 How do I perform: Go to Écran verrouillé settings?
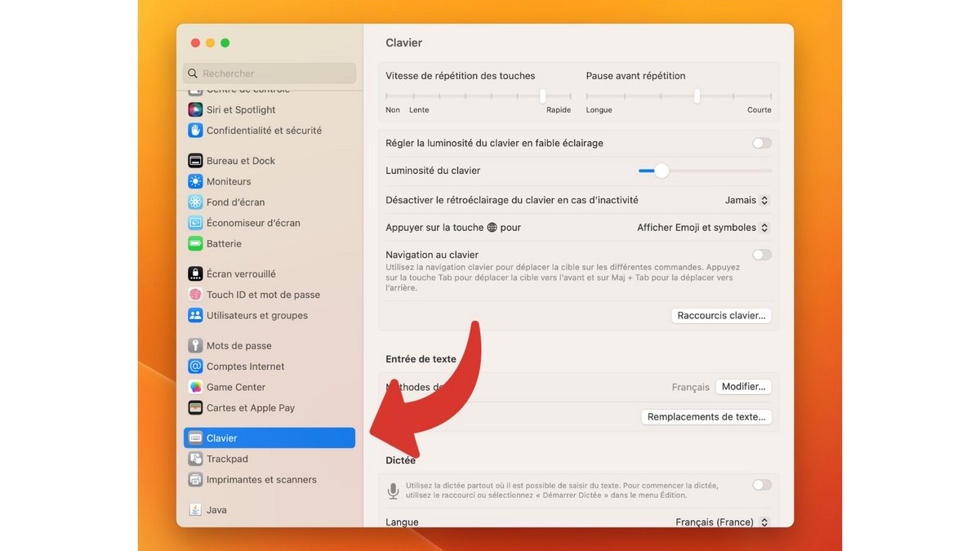coord(269,274)
